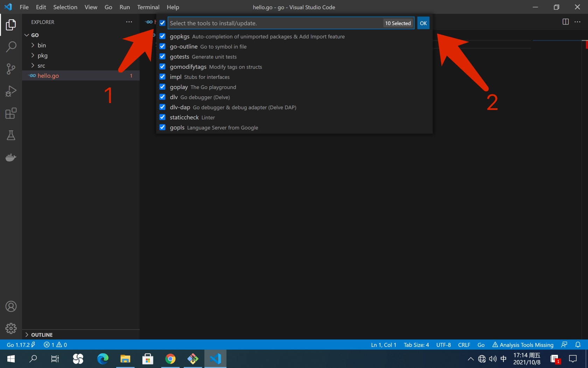Open the Search view icon

click(11, 47)
